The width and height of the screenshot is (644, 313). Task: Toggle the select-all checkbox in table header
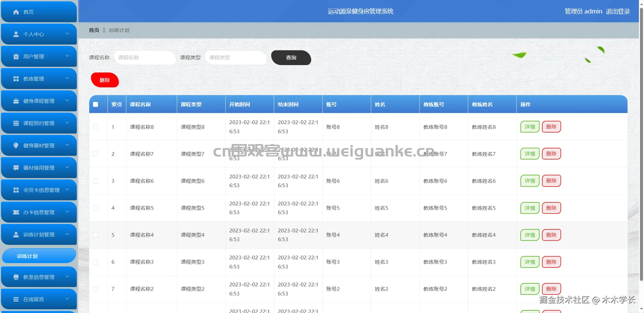click(x=96, y=105)
